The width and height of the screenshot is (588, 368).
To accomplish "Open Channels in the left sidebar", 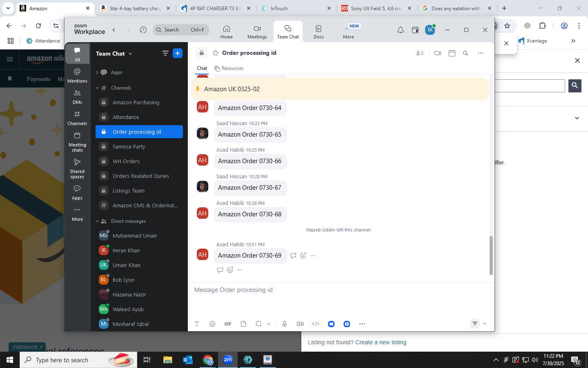I will [77, 118].
